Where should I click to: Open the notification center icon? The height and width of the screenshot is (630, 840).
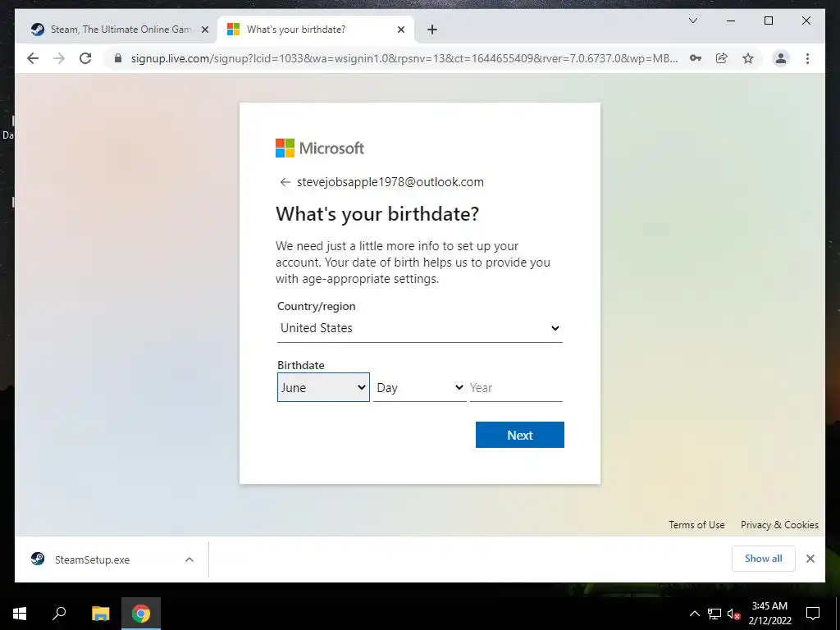tap(813, 614)
